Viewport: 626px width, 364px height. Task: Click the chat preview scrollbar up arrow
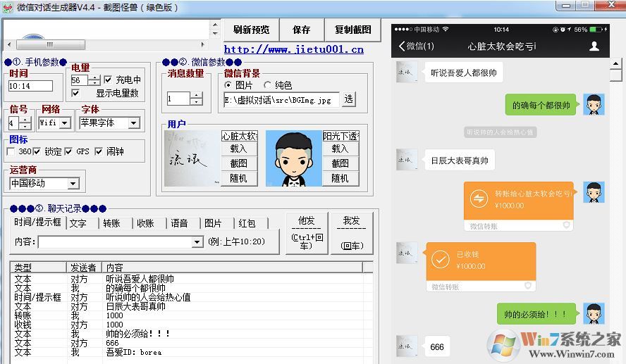pyautogui.click(x=616, y=63)
